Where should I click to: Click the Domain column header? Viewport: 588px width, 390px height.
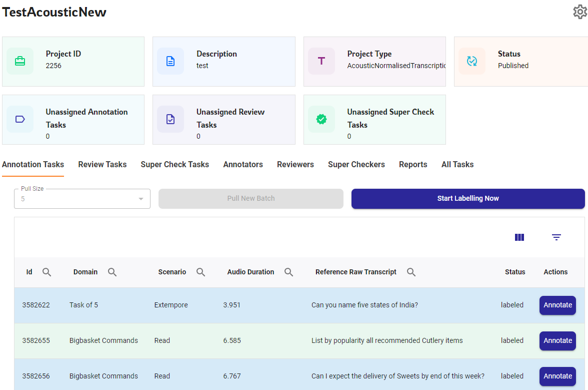pyautogui.click(x=85, y=272)
